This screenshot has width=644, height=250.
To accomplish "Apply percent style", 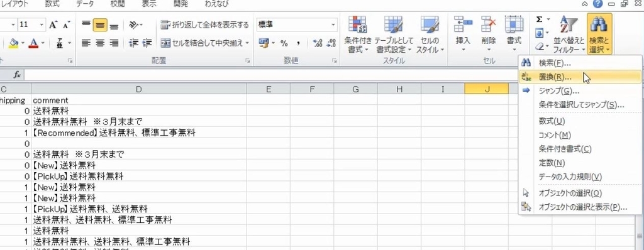I will click(284, 43).
